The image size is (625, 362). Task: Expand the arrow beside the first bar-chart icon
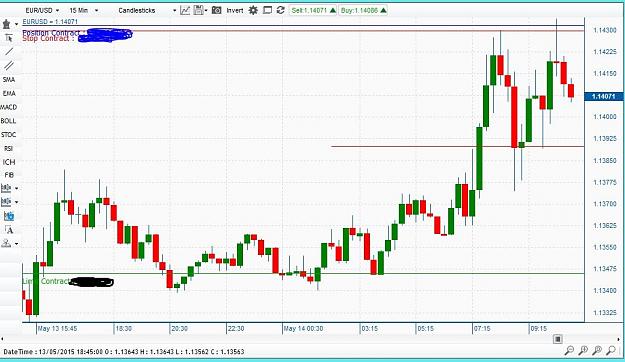pyautogui.click(x=16, y=188)
